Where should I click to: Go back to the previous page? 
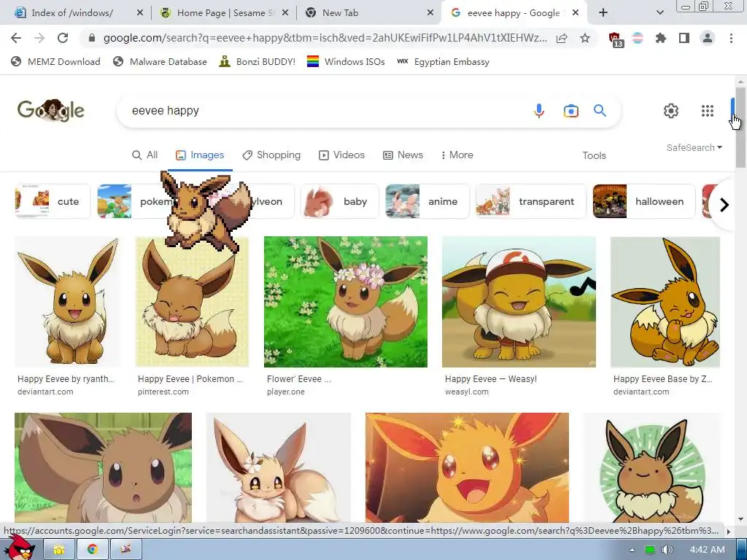pyautogui.click(x=16, y=38)
